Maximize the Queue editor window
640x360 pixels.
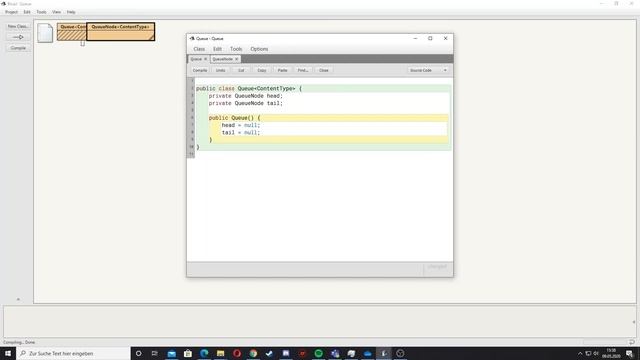click(430, 38)
